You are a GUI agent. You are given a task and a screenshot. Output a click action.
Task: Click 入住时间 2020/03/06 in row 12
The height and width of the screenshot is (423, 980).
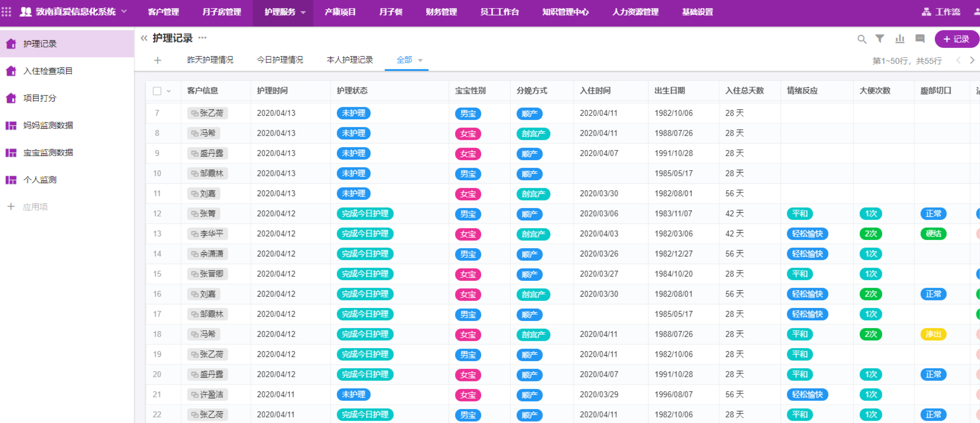click(599, 214)
